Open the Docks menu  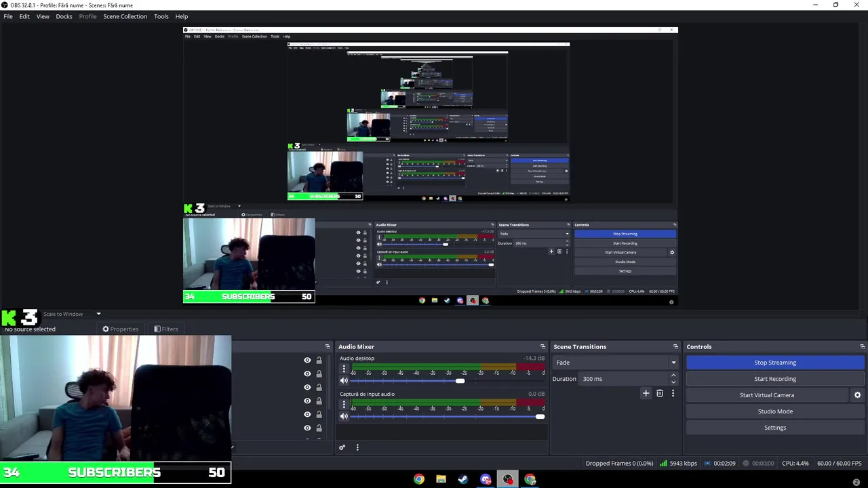pos(64,16)
